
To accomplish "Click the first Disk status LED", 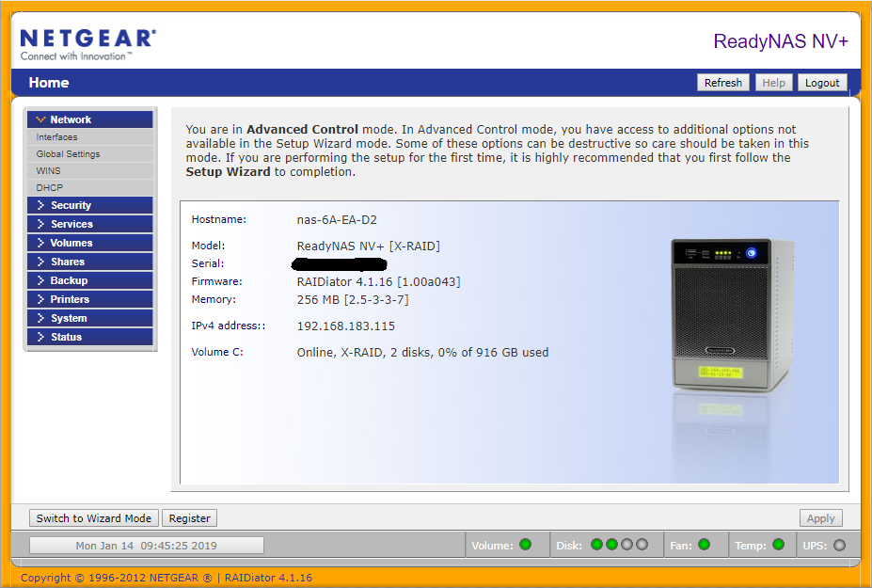I will 596,545.
